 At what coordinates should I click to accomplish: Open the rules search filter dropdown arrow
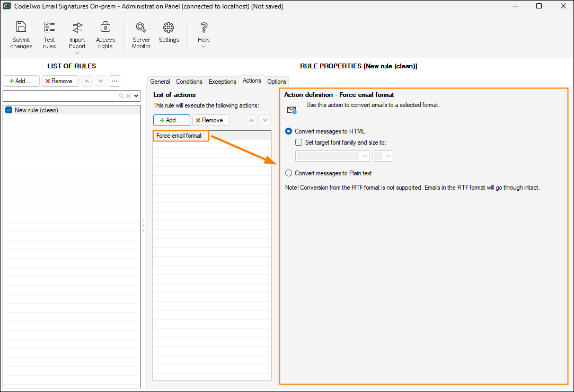click(x=137, y=96)
